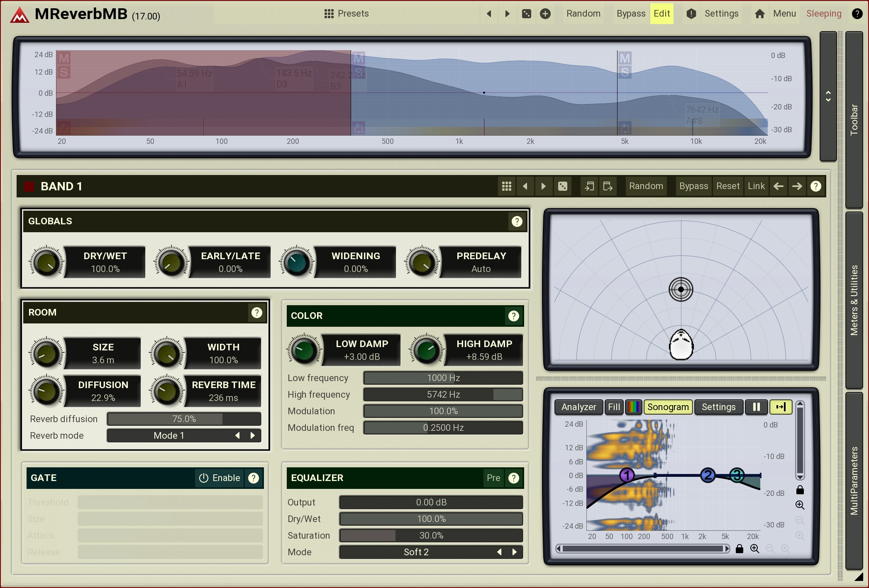The width and height of the screenshot is (869, 588).
Task: Click the band Link button
Action: point(756,186)
